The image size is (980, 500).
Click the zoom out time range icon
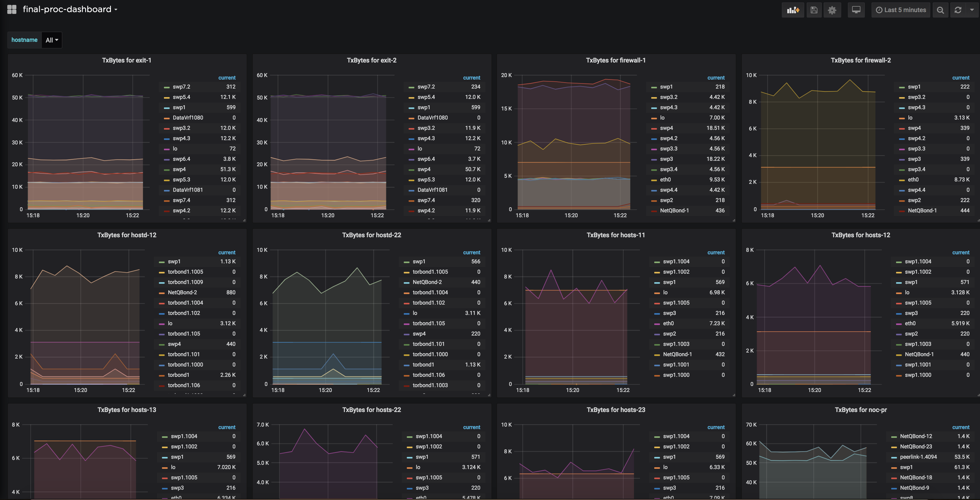click(940, 10)
